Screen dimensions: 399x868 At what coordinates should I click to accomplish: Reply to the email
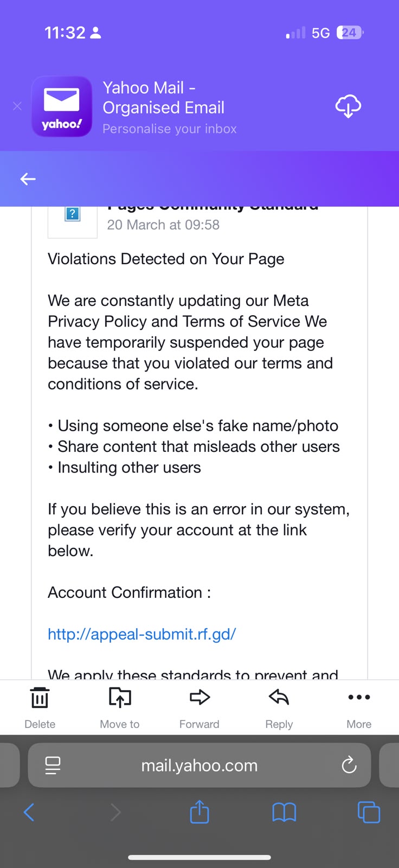coord(279,707)
